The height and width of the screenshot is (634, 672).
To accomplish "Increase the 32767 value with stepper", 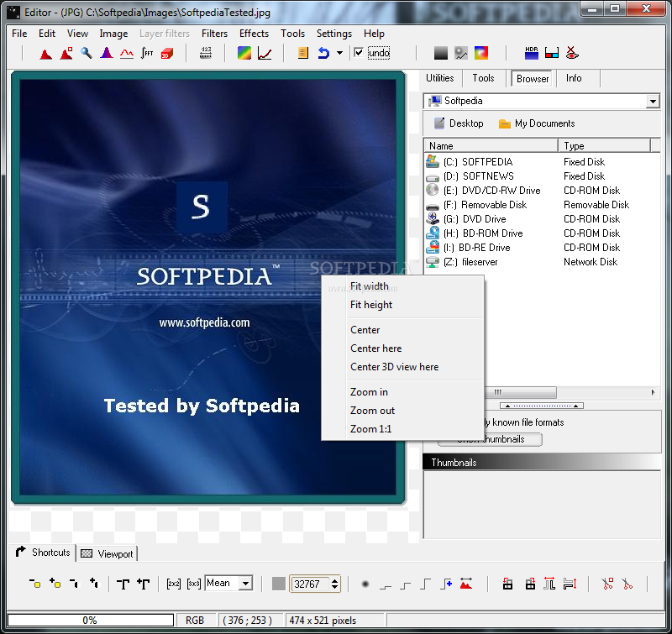I will click(x=334, y=580).
